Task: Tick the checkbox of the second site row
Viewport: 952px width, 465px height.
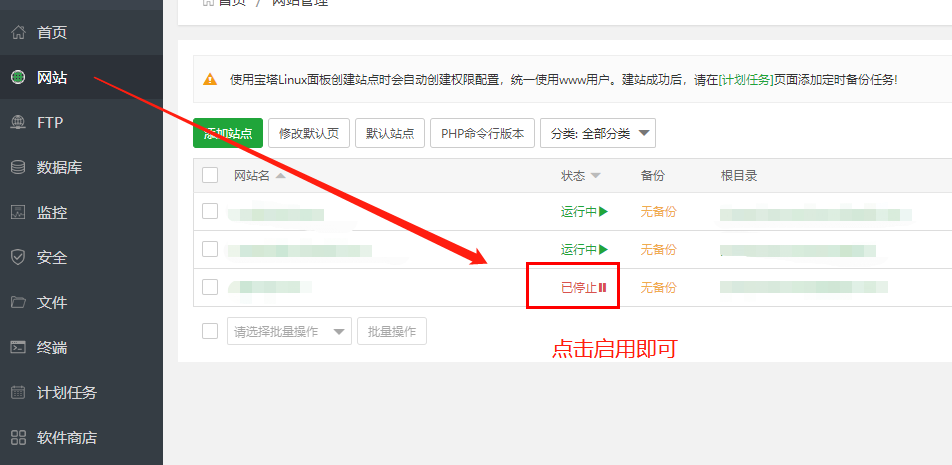Action: 210,249
